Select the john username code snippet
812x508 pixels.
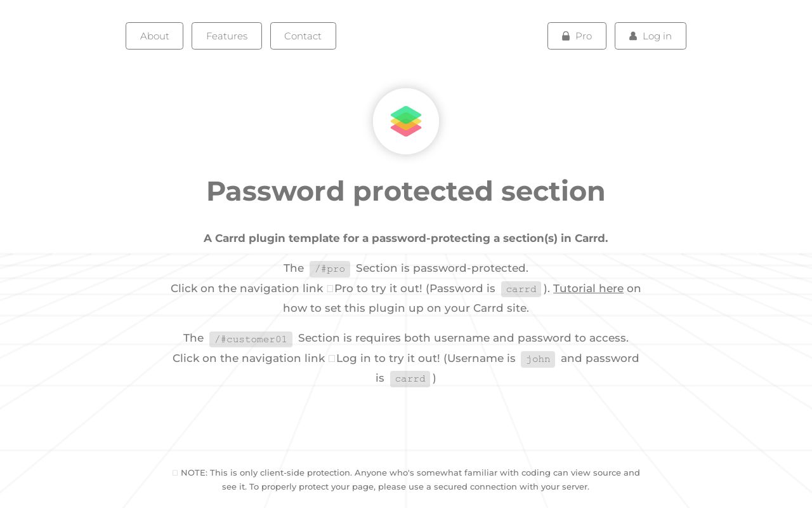[x=538, y=359]
